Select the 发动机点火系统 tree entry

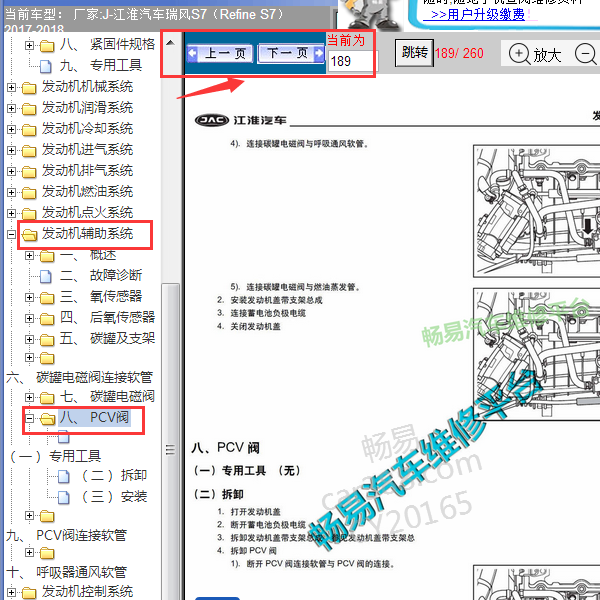(87, 212)
